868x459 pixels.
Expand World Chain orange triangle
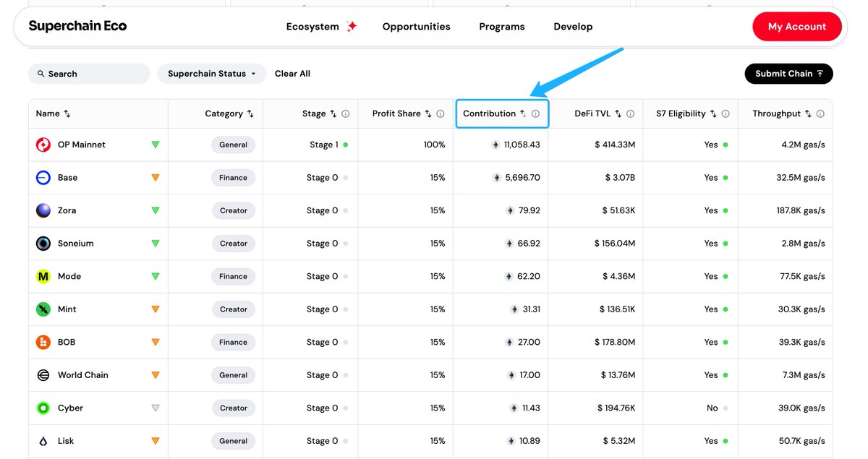click(156, 375)
